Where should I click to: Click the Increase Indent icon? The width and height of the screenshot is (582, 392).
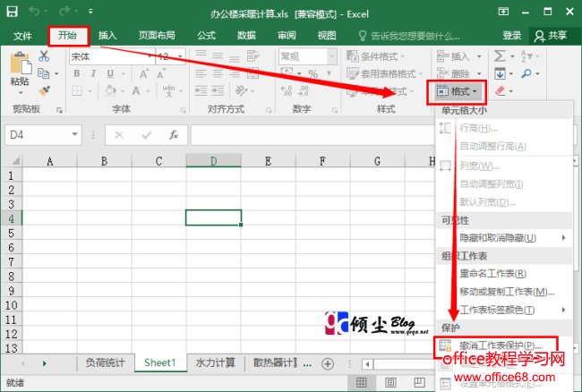point(218,90)
